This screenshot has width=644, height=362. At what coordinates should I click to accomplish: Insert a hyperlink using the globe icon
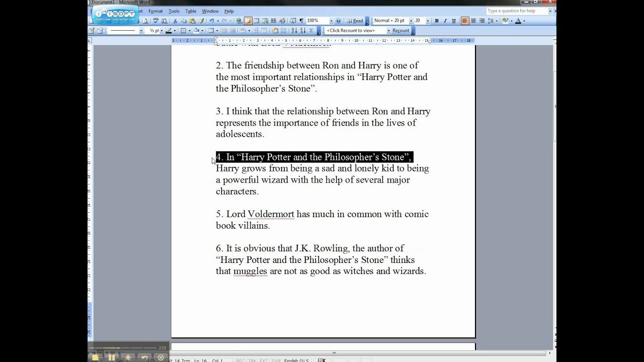tap(239, 21)
